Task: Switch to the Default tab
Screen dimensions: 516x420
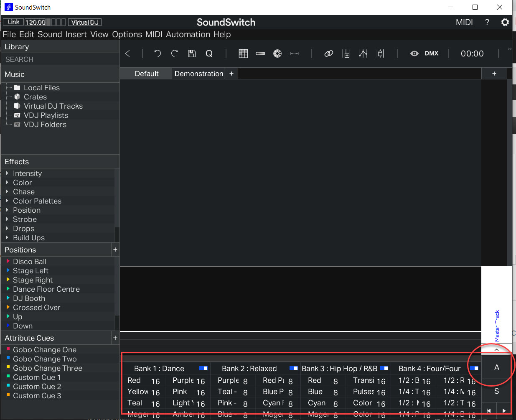Action: tap(147, 74)
